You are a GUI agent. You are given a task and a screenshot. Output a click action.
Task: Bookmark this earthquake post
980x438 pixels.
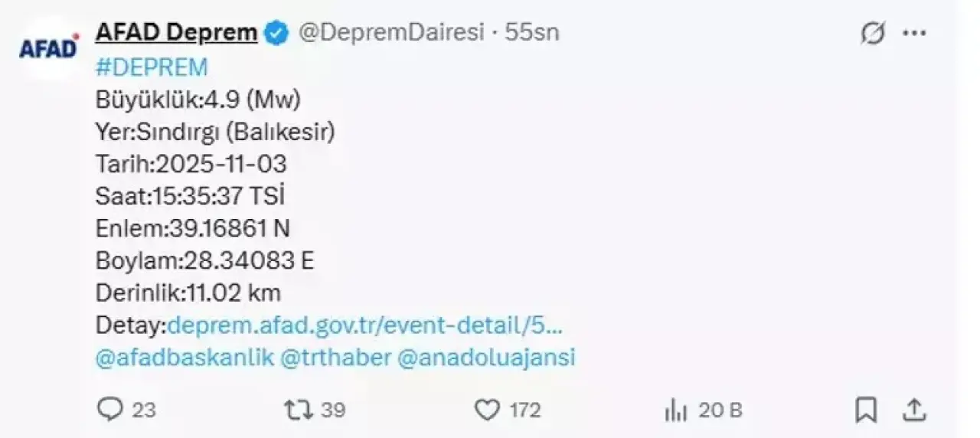[x=866, y=410]
